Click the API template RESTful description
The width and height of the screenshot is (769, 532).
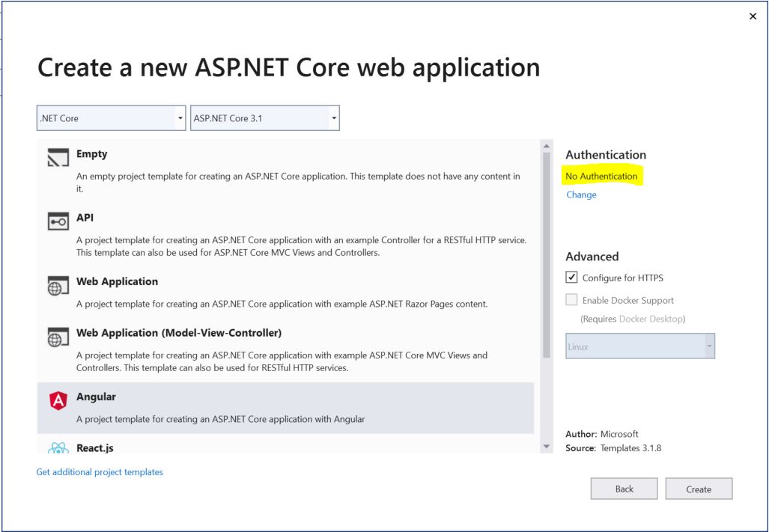click(x=302, y=246)
